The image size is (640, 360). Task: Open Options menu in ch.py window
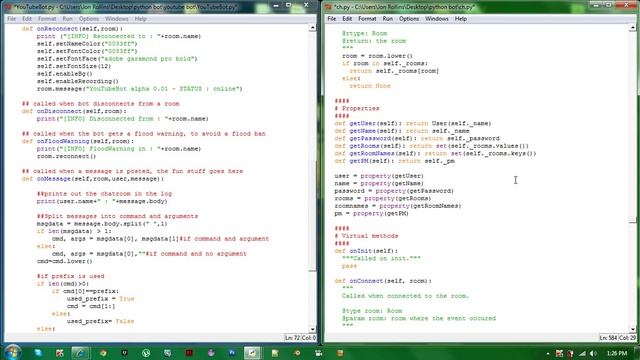(x=409, y=19)
